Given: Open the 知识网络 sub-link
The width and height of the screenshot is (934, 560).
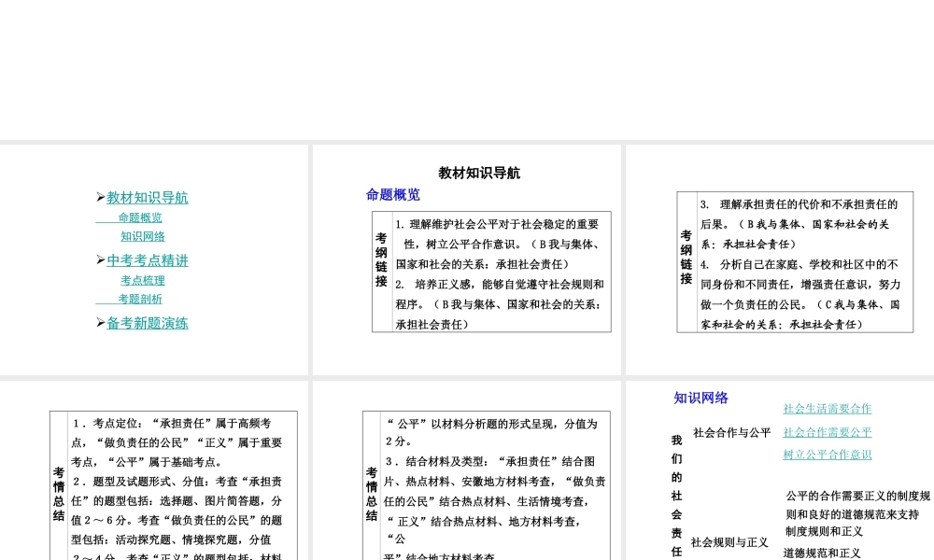Looking at the screenshot, I should tap(143, 236).
